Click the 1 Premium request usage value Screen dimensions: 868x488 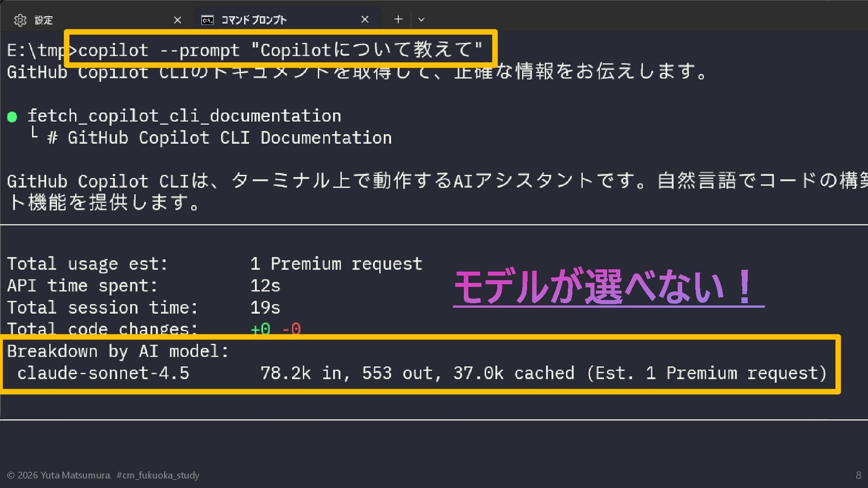pyautogui.click(x=336, y=264)
